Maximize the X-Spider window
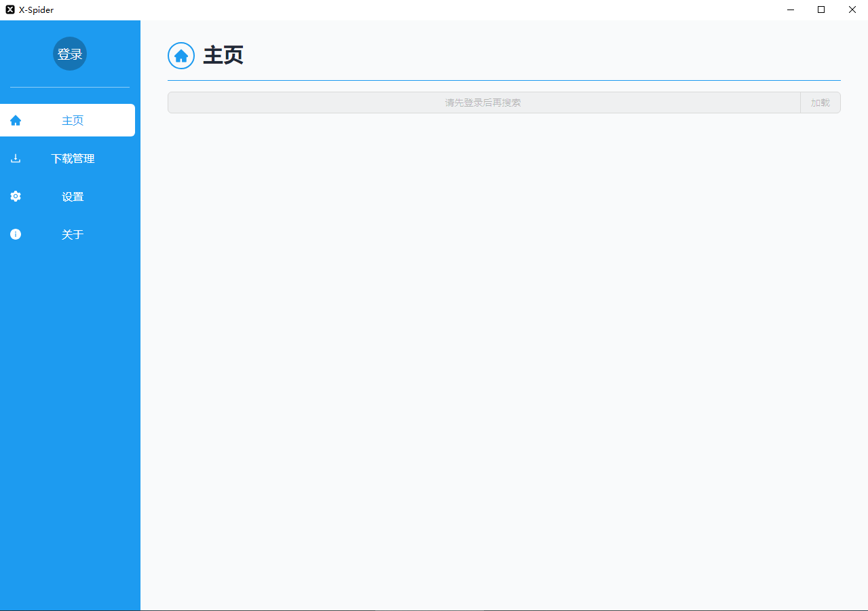 click(x=821, y=10)
